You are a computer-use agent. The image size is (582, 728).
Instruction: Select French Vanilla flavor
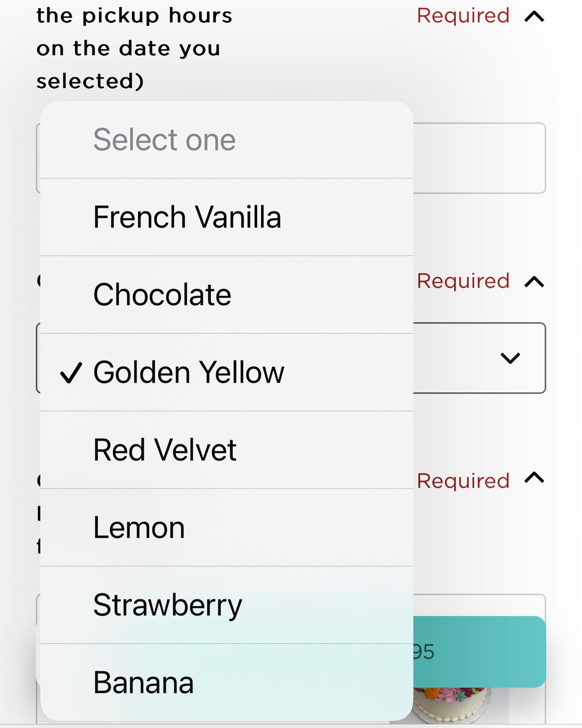coord(187,217)
